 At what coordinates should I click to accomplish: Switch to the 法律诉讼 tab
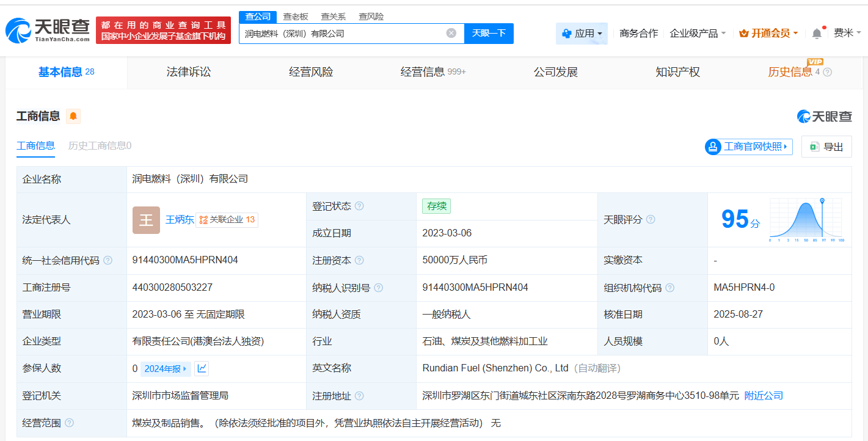tap(189, 72)
